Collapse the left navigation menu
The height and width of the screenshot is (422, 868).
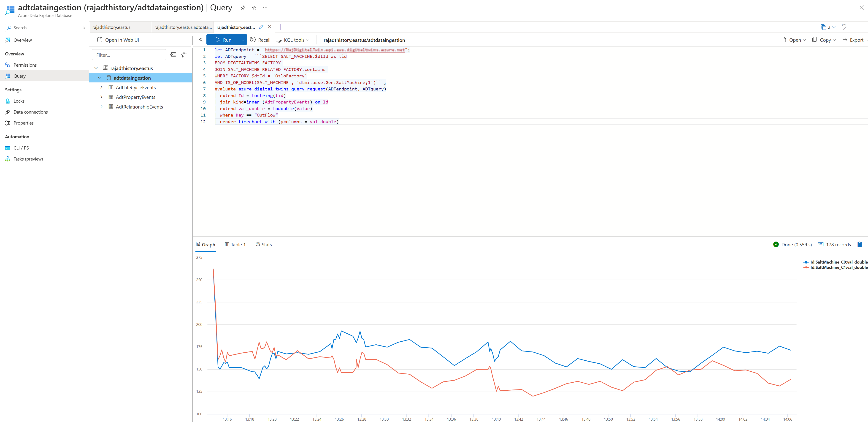[84, 28]
